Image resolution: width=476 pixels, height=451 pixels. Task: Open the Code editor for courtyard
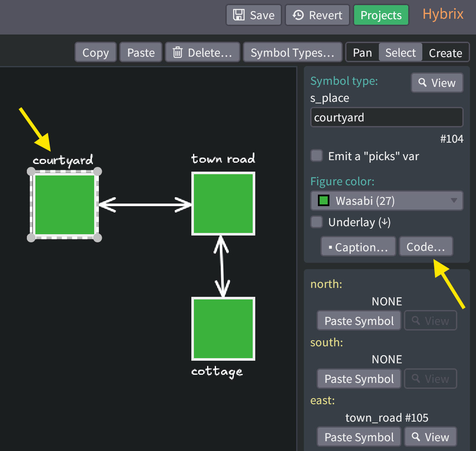[x=426, y=246]
